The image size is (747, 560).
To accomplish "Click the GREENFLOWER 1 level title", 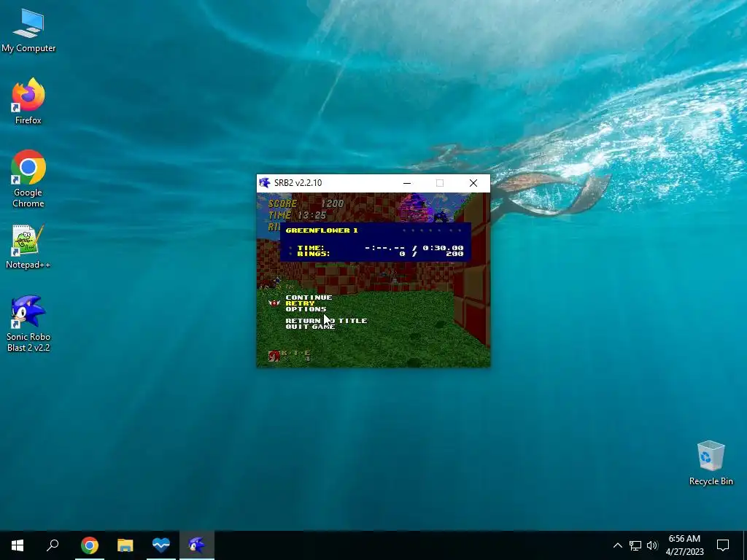I will coord(322,230).
